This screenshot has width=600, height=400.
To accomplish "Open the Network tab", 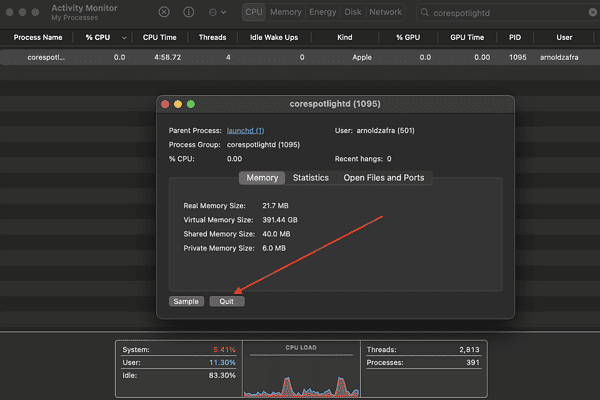I will [385, 12].
